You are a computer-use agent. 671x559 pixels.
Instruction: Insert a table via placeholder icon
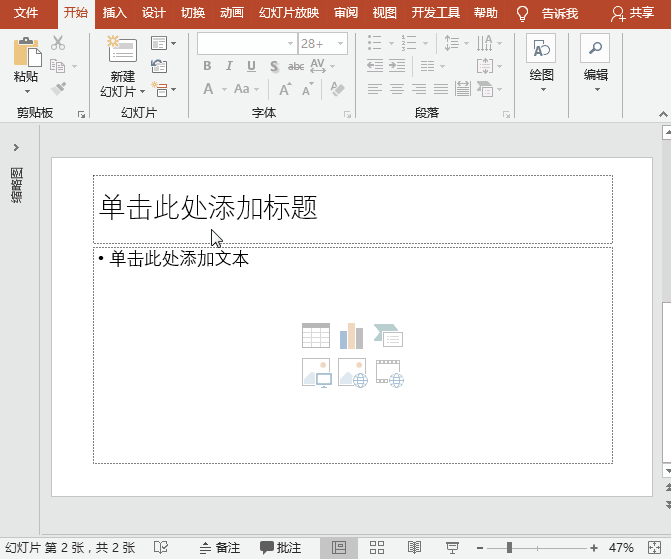point(316,336)
